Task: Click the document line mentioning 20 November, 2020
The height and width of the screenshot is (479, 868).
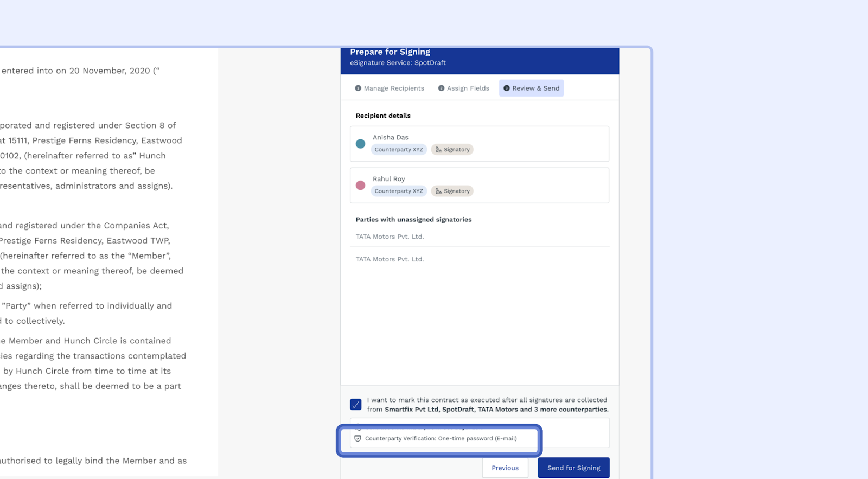Action: 80,71
